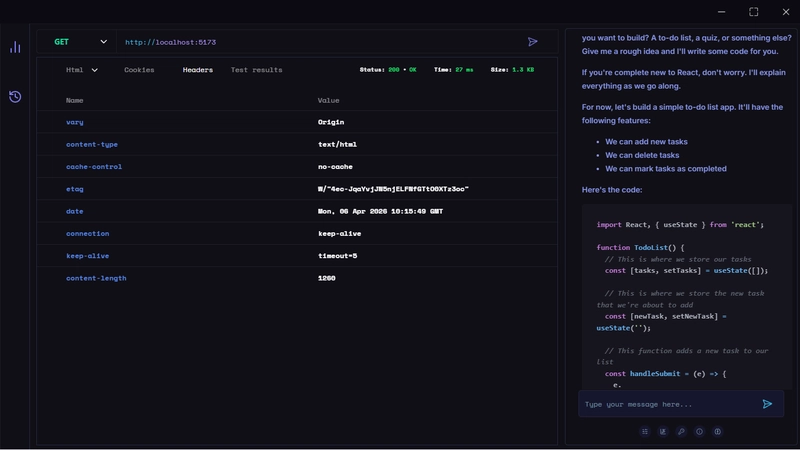
Task: Click the second icon below chat input
Action: (663, 432)
